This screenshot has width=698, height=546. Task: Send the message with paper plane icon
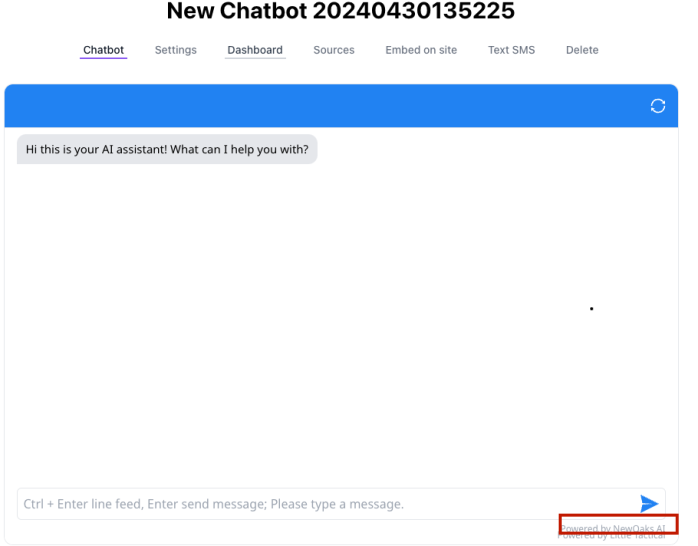click(x=649, y=504)
